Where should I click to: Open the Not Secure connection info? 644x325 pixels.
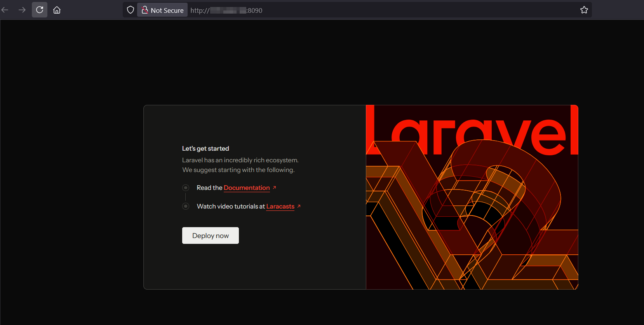tap(162, 10)
